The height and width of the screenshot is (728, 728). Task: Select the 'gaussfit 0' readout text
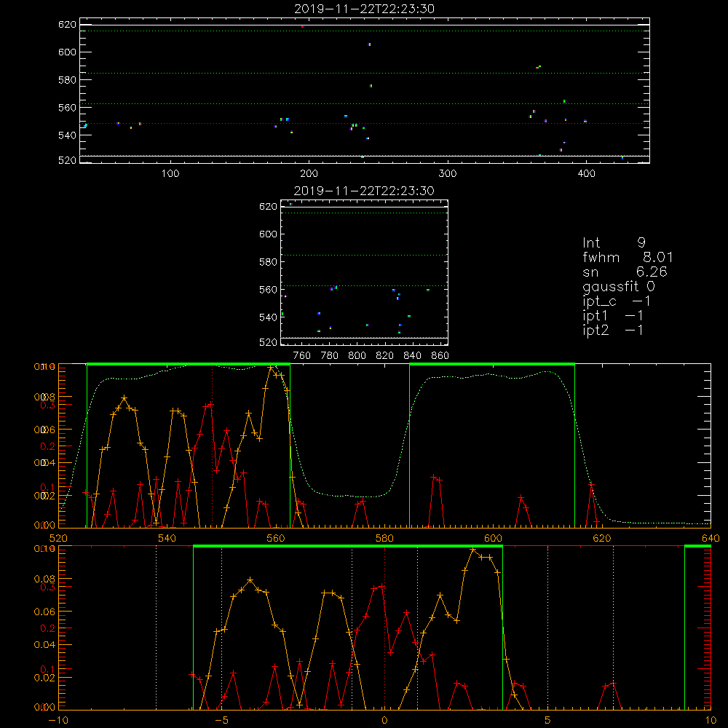618,286
